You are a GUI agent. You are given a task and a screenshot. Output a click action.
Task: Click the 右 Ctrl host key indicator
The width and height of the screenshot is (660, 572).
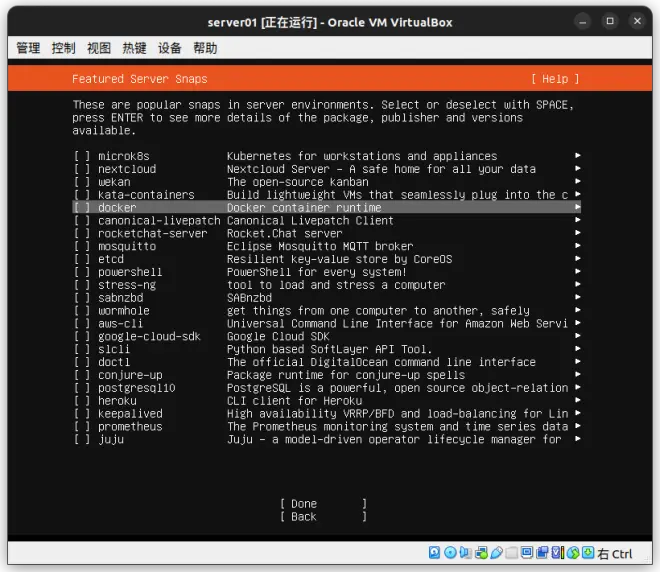coord(615,553)
